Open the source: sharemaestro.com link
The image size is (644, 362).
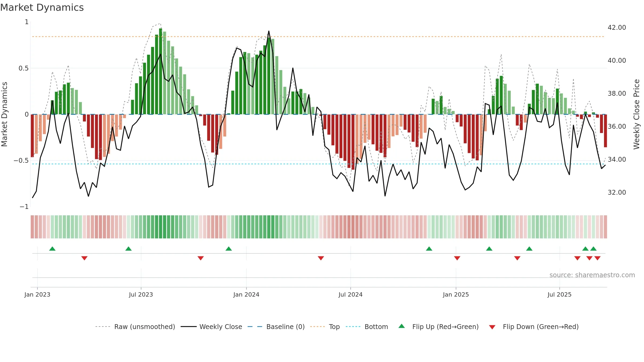(x=592, y=275)
